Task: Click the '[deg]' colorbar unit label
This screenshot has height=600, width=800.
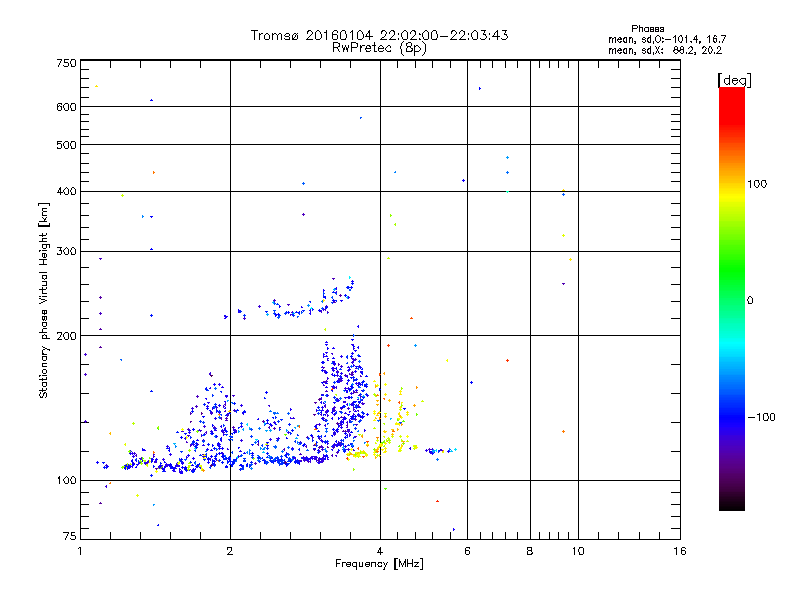Action: tap(734, 80)
